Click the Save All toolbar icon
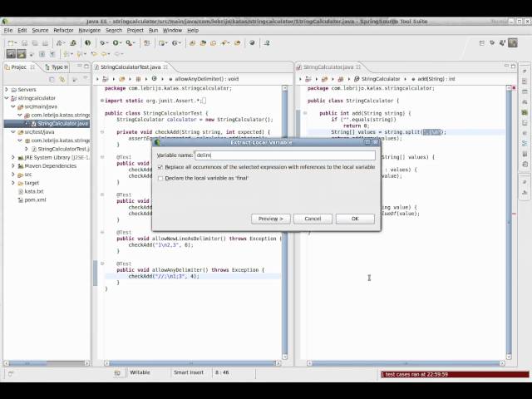 pyautogui.click(x=35, y=43)
